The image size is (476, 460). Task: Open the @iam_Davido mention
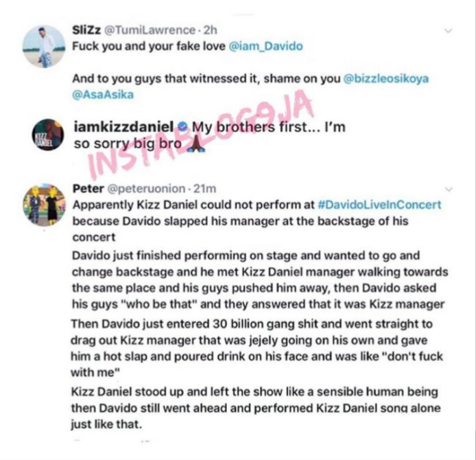(265, 46)
